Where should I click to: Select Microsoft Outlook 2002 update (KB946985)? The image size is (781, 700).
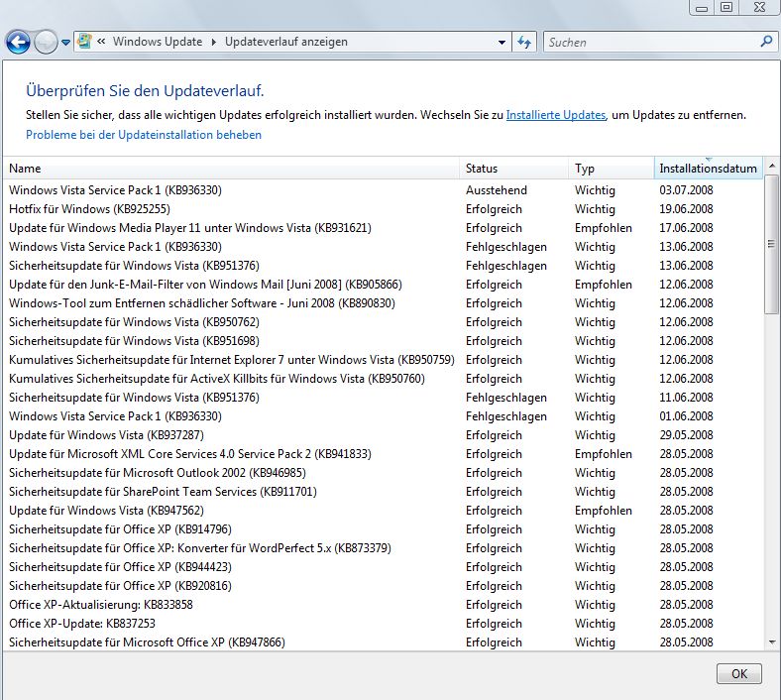tap(383, 473)
